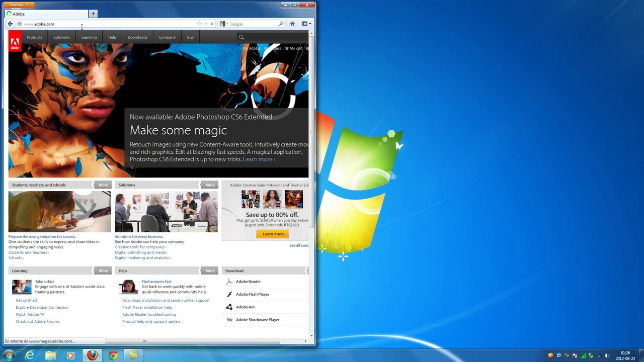Launch Google Chrome from the taskbar

113,355
